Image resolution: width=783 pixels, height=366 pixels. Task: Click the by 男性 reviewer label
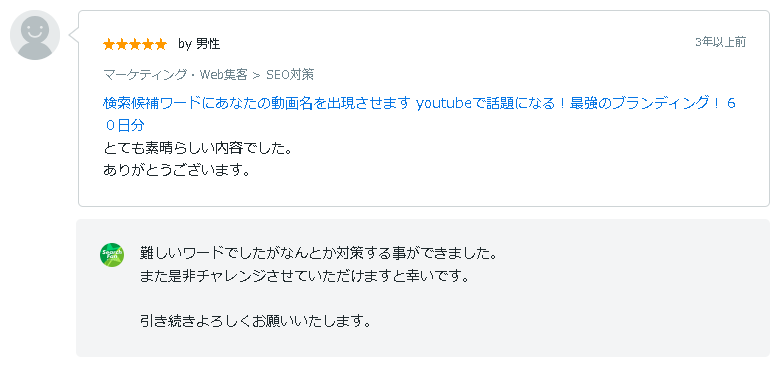click(199, 44)
